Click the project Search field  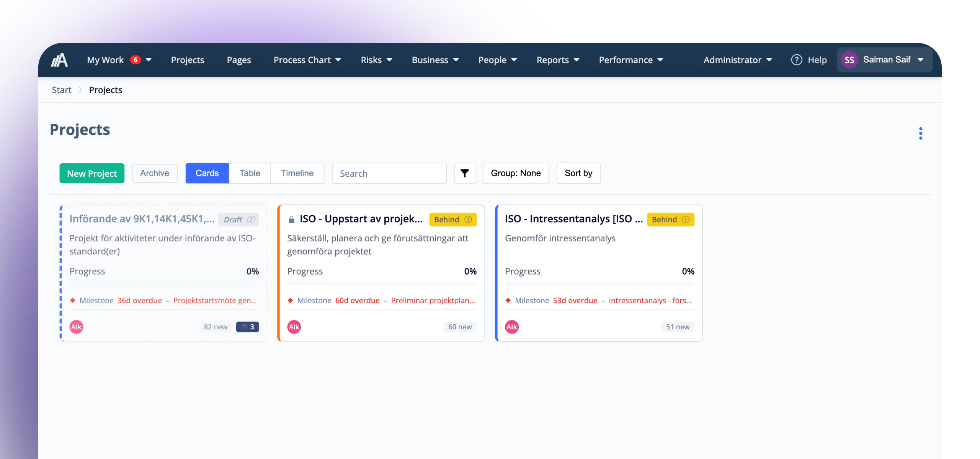pos(389,173)
